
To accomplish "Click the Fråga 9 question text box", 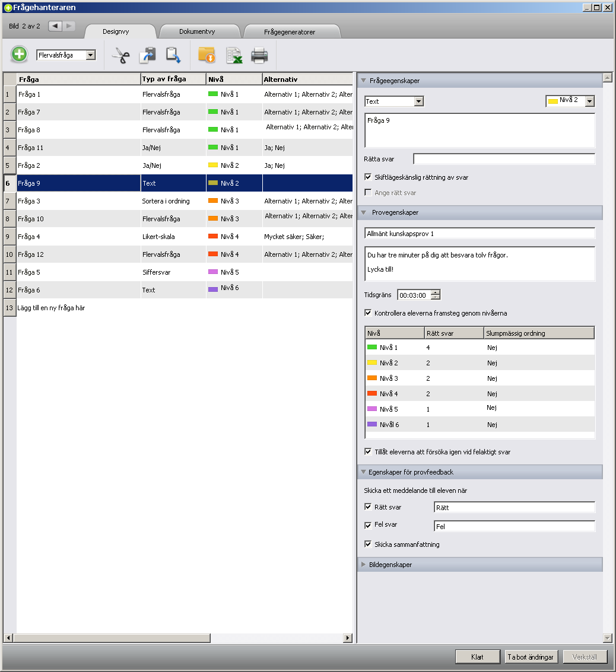I will click(x=480, y=130).
